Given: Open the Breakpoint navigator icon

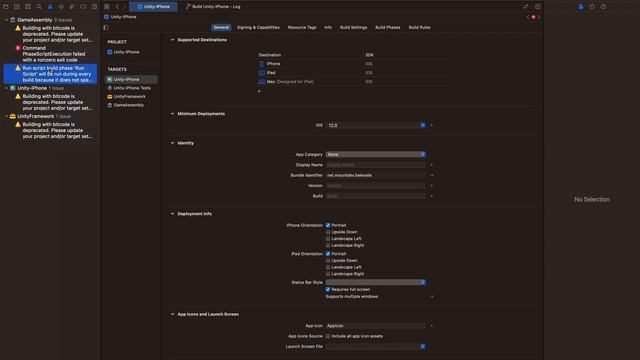Looking at the screenshot, I should click(x=83, y=7).
